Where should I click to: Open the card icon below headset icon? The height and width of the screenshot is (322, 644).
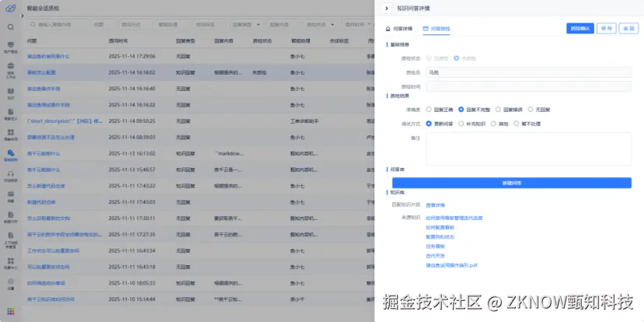point(11,194)
